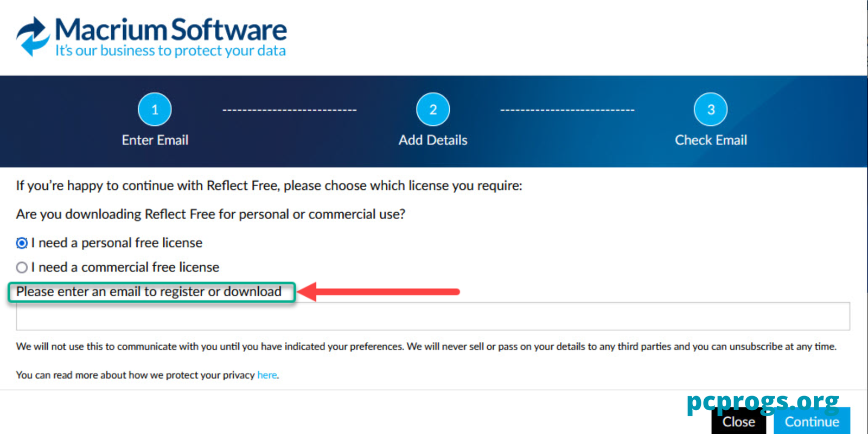
Task: Click the 'It's our business to protect your data' tagline
Action: pos(170,50)
